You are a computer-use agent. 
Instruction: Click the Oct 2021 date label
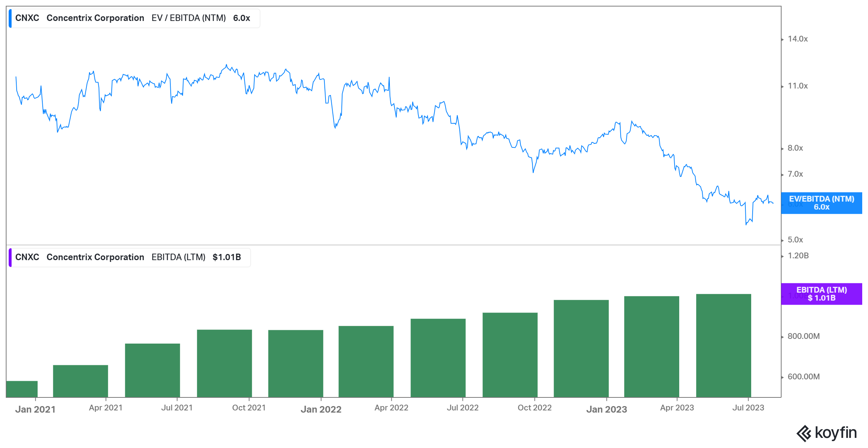pos(249,408)
